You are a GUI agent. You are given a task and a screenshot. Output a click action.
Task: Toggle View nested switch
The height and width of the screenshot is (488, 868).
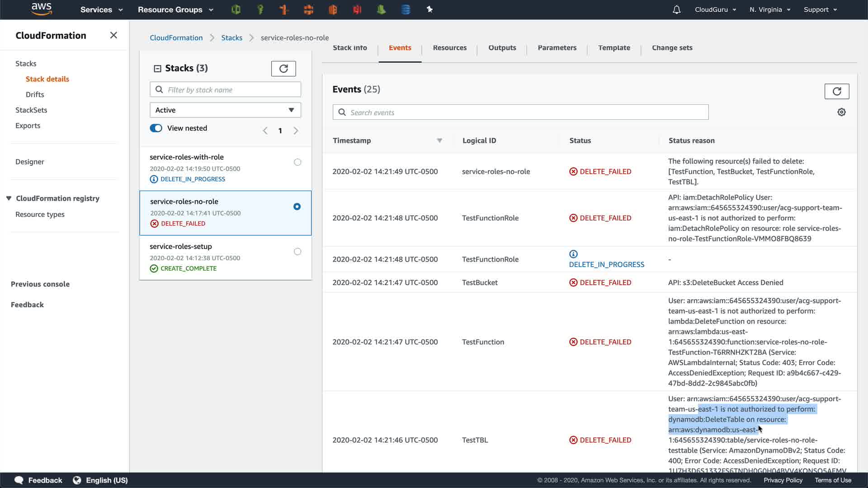(156, 128)
